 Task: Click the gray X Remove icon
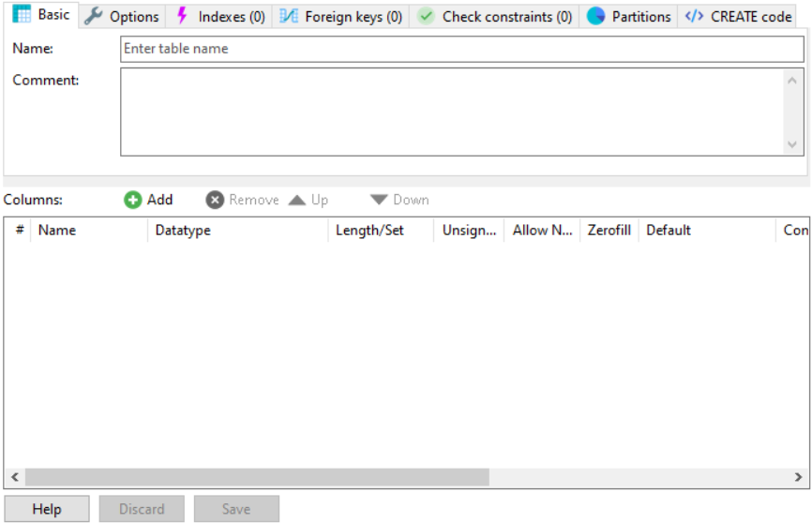click(x=215, y=200)
